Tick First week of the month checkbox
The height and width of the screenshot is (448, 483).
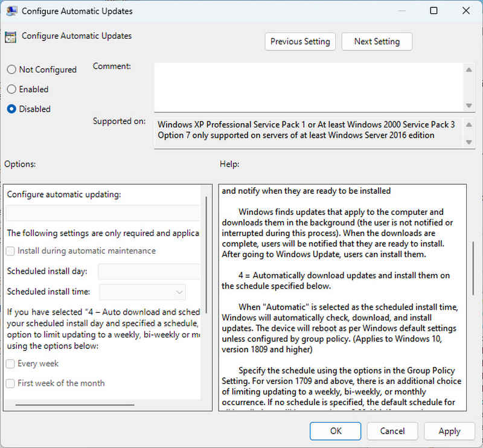pos(10,383)
